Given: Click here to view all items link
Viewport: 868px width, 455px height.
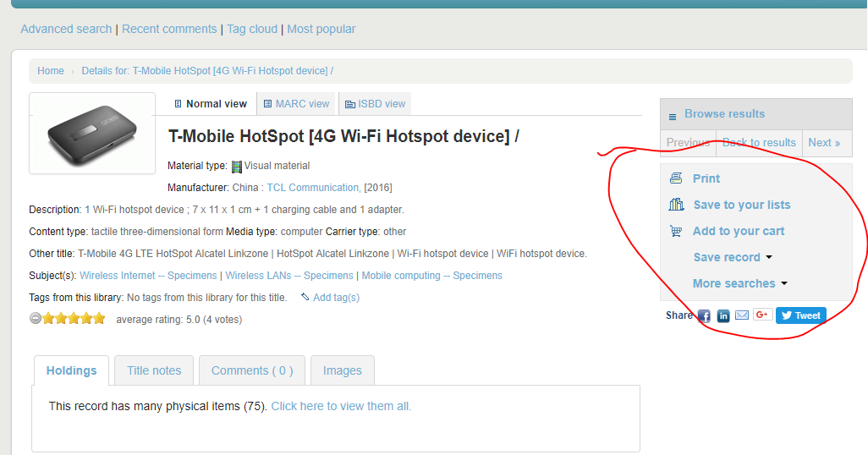Looking at the screenshot, I should [x=341, y=406].
